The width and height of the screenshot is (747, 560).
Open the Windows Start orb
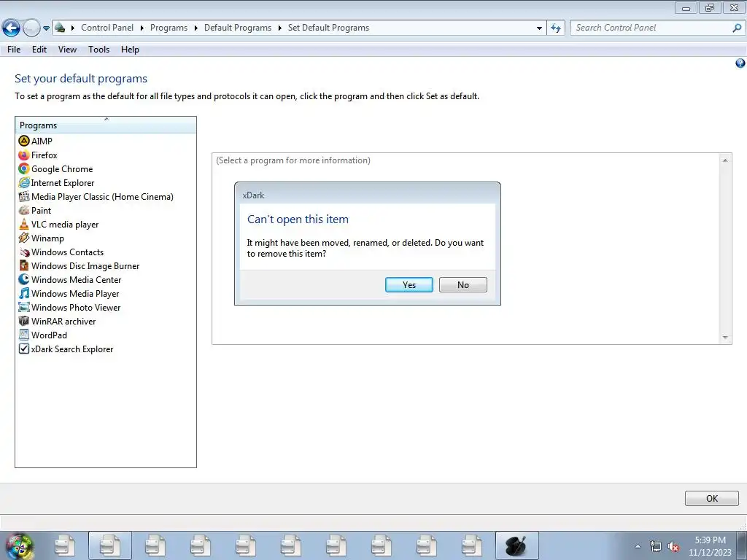pyautogui.click(x=19, y=546)
